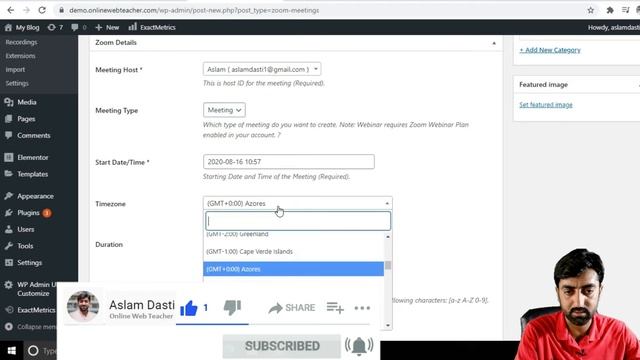
Task: Open Elementor in sidebar
Action: pos(33,157)
